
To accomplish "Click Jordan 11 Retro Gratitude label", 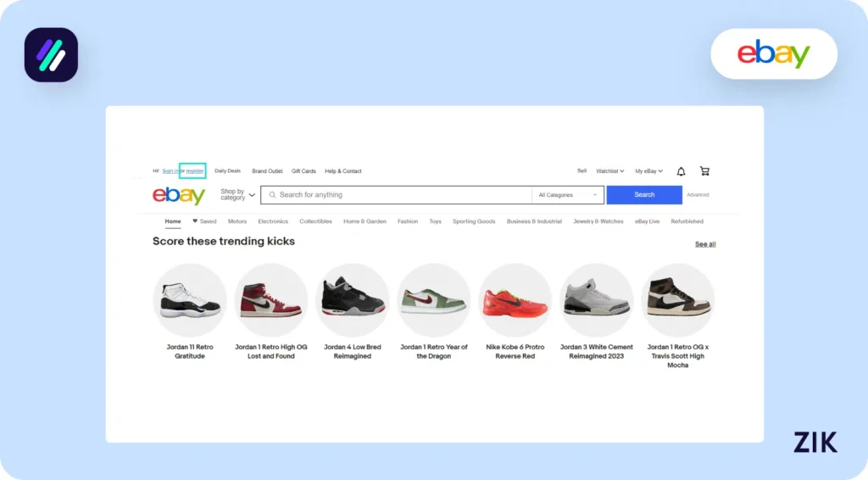I will [x=190, y=352].
